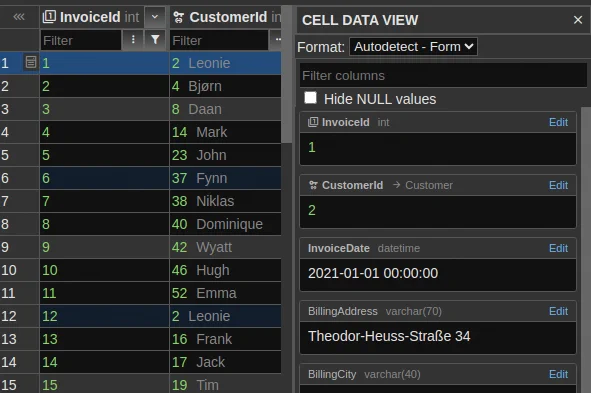Select the 2 Leonie cell in row 1

point(225,63)
